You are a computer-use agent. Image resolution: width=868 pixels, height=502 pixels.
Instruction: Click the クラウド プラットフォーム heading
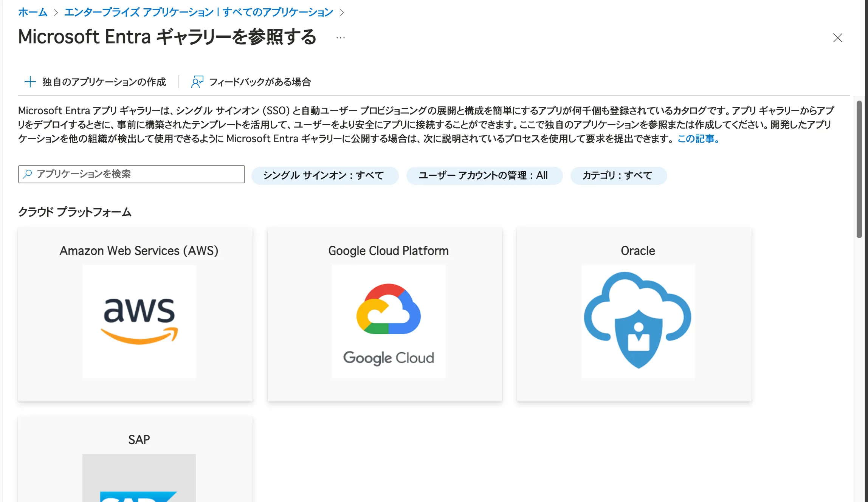(75, 212)
